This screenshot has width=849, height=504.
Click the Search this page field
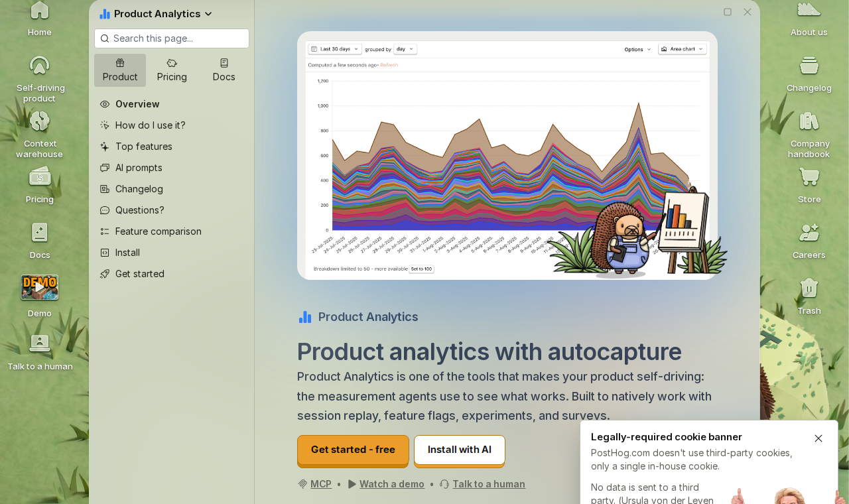click(172, 38)
